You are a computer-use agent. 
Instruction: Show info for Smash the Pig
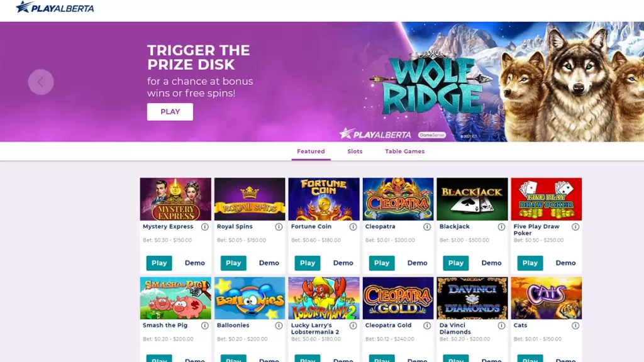(204, 326)
